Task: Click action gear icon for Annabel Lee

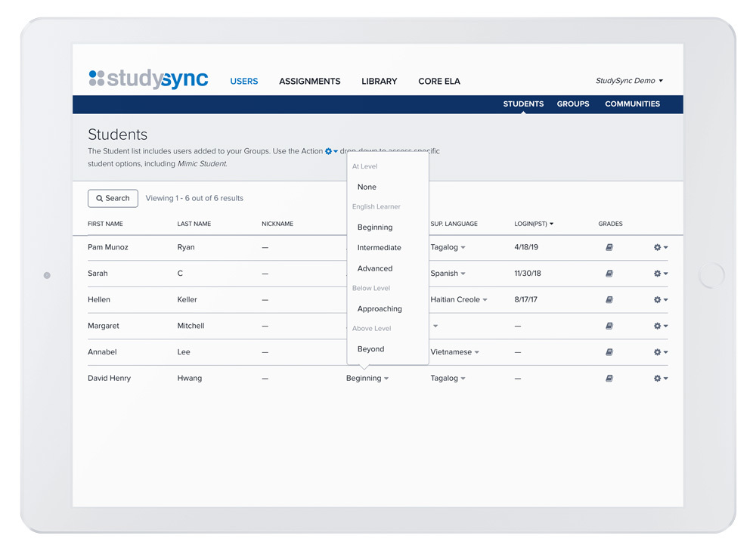Action: 660,352
